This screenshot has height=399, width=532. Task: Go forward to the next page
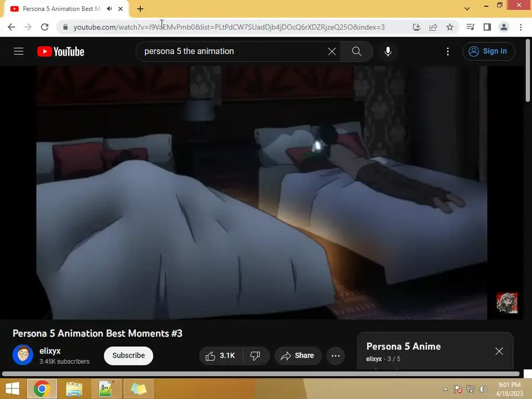pos(28,27)
